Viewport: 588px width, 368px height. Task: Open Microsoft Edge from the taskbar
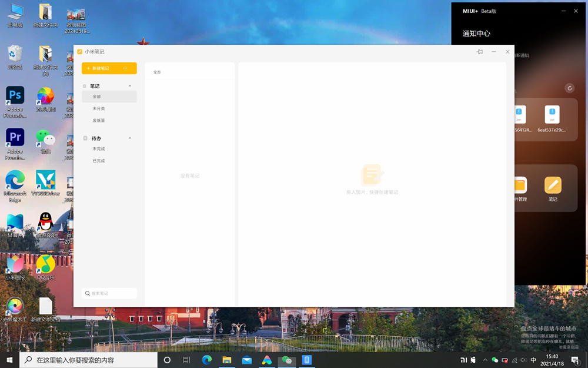coord(207,360)
